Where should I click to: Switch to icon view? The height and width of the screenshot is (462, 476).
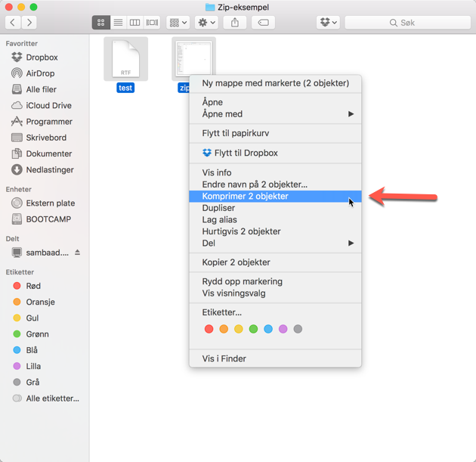tap(100, 23)
